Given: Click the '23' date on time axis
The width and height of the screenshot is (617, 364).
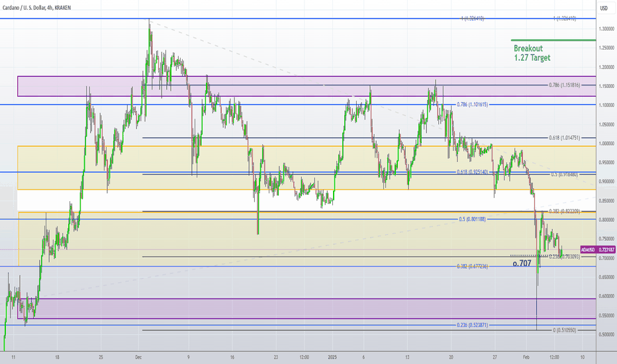Looking at the screenshot, I should point(276,357).
